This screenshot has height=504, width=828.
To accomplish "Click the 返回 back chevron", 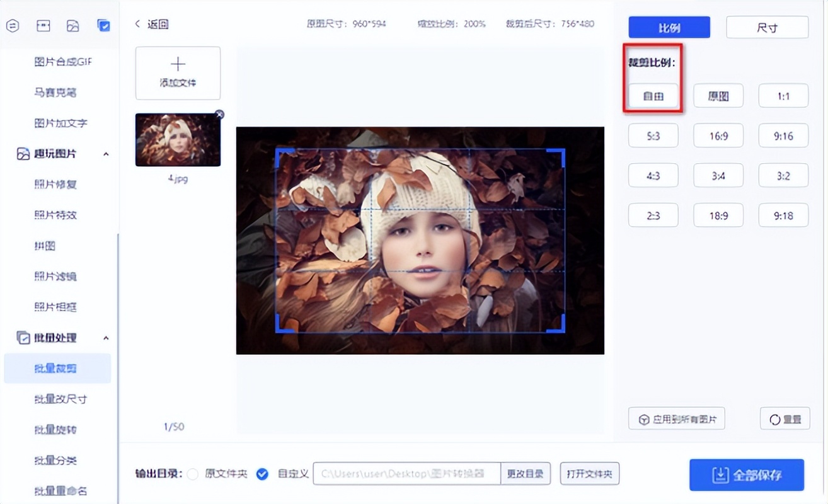I will click(137, 23).
